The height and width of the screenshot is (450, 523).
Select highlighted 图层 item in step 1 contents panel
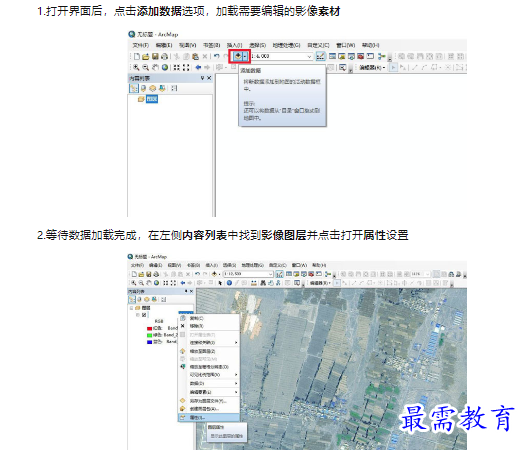152,99
